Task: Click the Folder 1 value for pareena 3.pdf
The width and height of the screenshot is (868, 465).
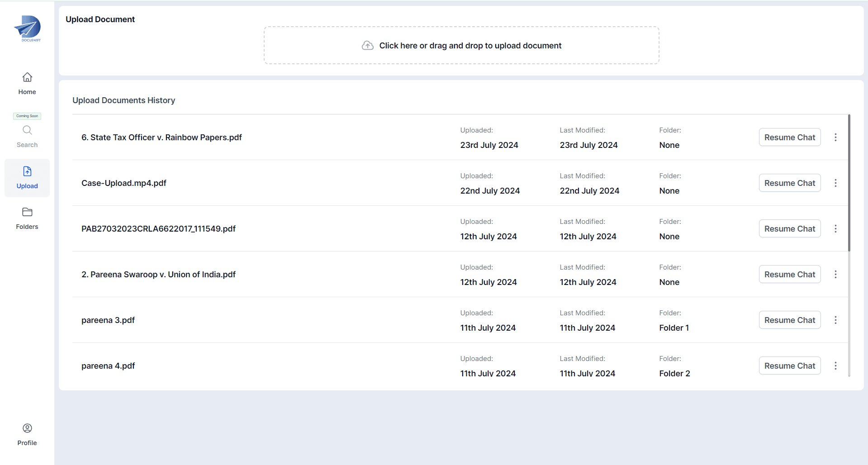Action: point(674,327)
